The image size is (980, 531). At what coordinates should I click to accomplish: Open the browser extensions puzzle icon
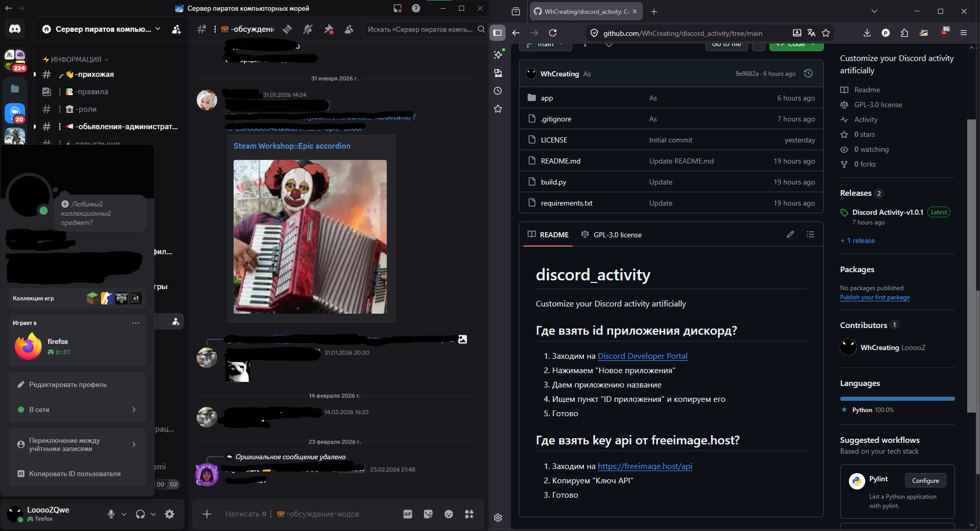tap(904, 33)
